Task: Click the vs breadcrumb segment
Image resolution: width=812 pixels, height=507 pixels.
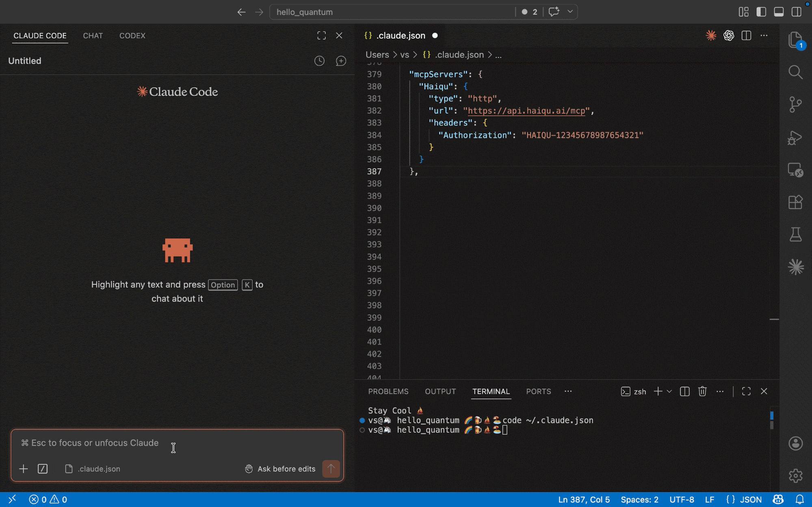Action: 404,55
